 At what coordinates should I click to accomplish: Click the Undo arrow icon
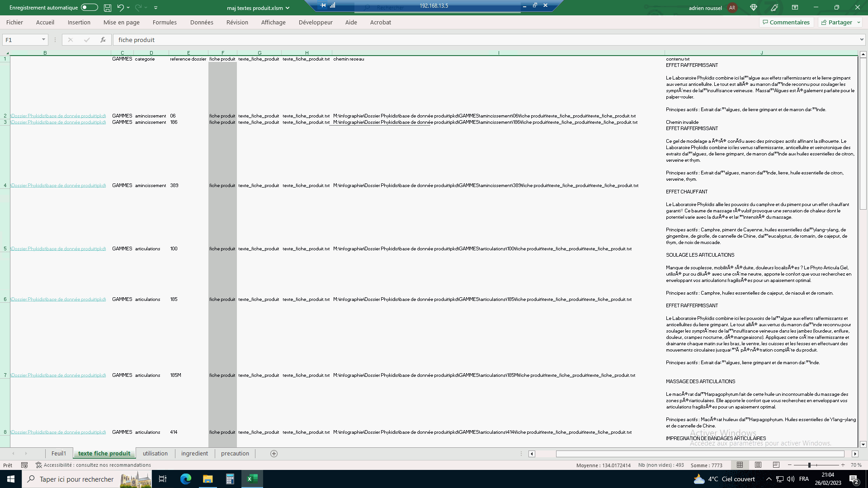[120, 8]
